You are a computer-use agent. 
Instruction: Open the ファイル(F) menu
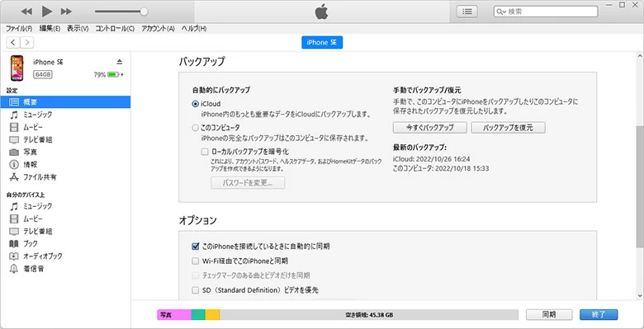pyautogui.click(x=19, y=28)
